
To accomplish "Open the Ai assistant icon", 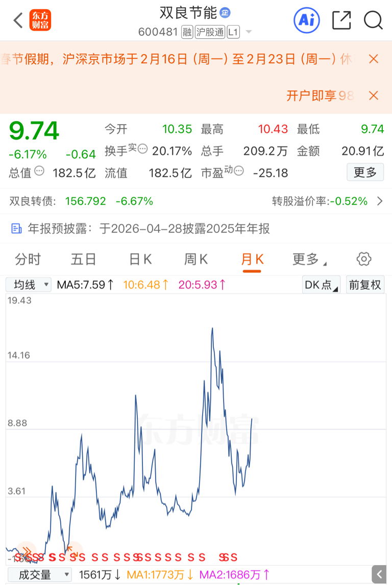I will [306, 20].
